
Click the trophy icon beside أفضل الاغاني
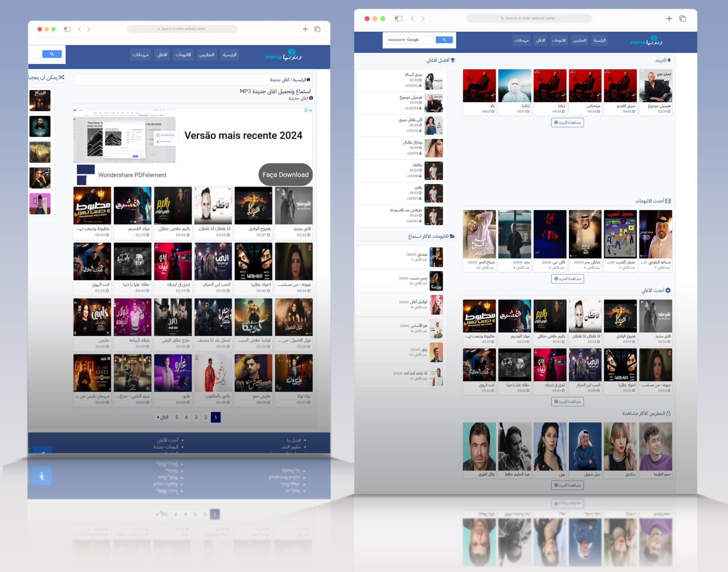pyautogui.click(x=454, y=60)
